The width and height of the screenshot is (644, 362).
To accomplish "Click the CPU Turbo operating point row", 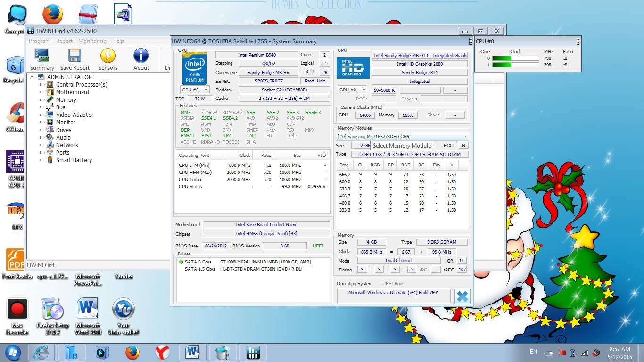I will pyautogui.click(x=252, y=179).
